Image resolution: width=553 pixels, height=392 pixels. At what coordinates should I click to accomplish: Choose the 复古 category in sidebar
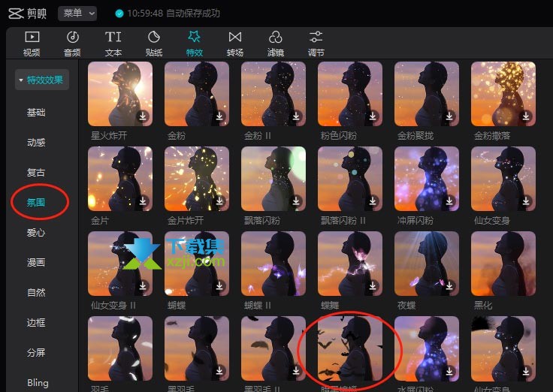click(36, 173)
